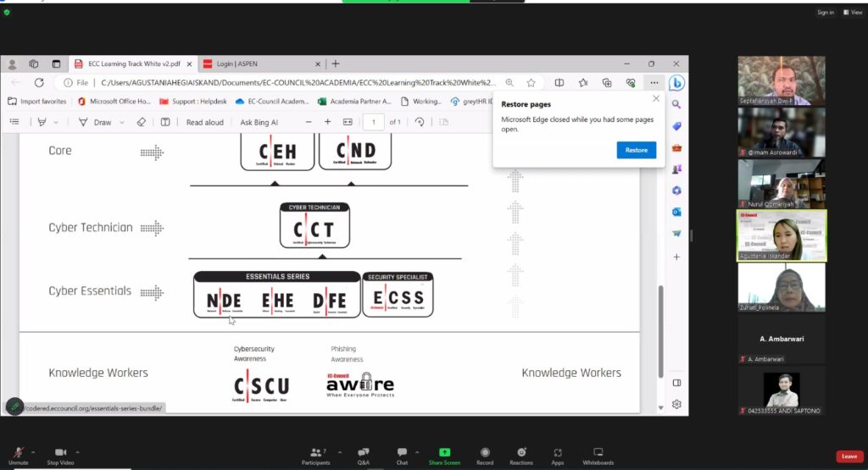Select the PDF Highlight tool
868x470 pixels.
(42, 122)
